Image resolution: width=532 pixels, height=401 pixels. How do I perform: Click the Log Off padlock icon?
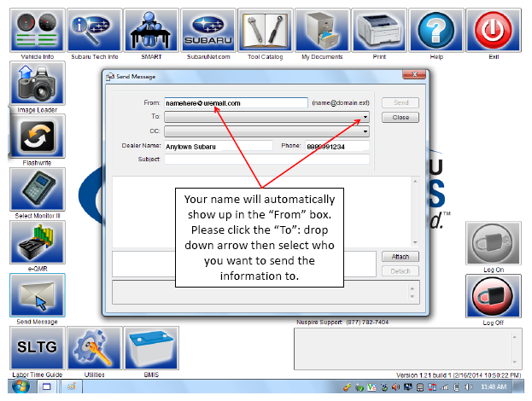pyautogui.click(x=494, y=296)
